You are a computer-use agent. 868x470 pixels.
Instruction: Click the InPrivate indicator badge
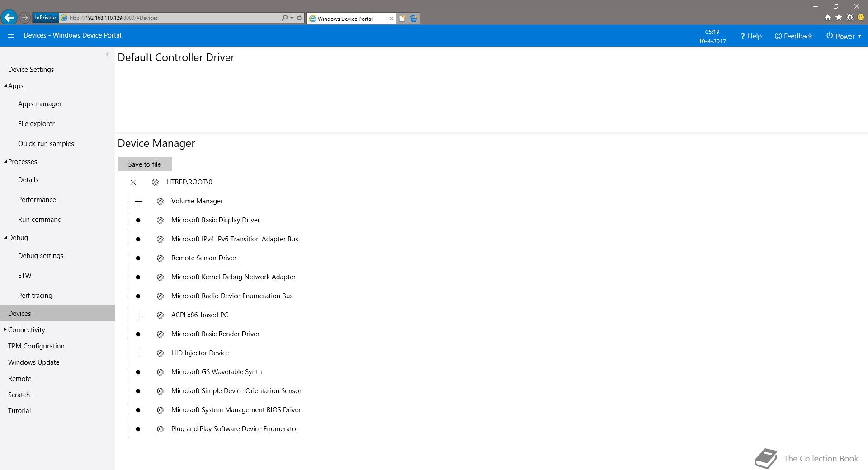(45, 18)
